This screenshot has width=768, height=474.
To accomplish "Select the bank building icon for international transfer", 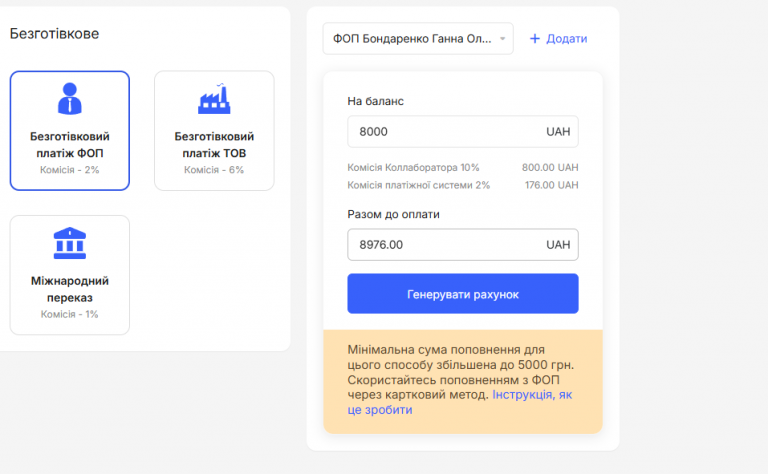I will point(70,243).
